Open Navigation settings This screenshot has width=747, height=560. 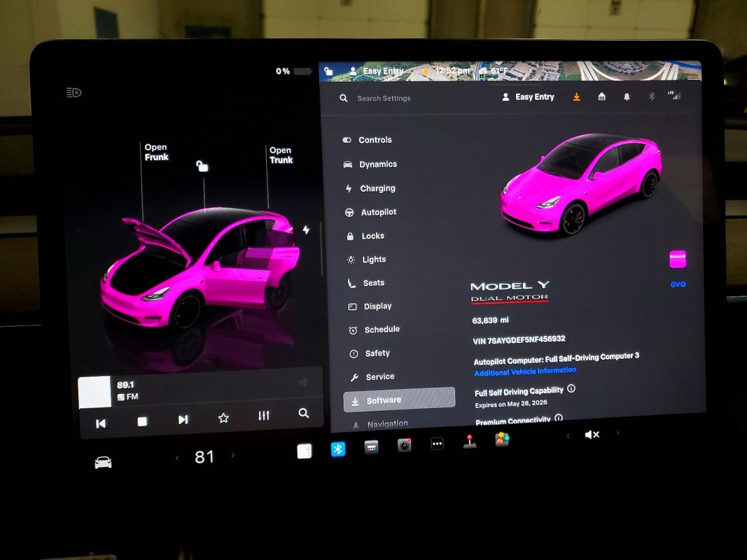pyautogui.click(x=388, y=424)
